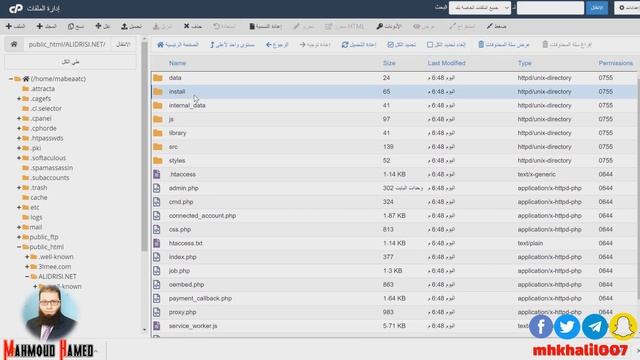Click the Edit pencil toolbar icon
Image resolution: width=640 pixels, height=360 pixels.
[303, 27]
